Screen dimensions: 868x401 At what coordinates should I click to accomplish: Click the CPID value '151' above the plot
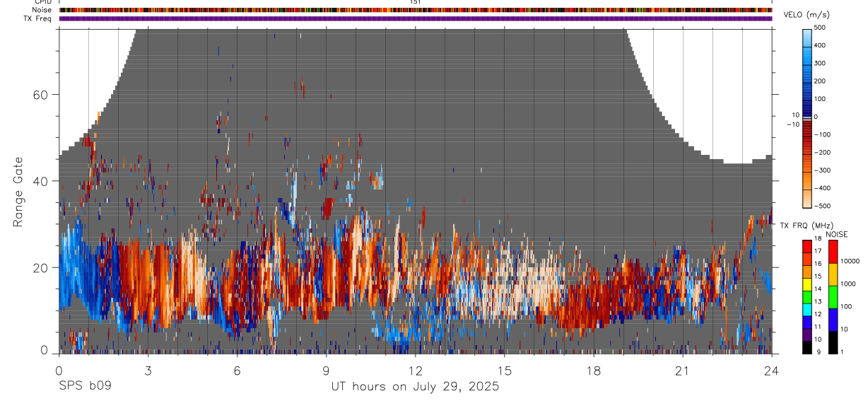coord(415,2)
